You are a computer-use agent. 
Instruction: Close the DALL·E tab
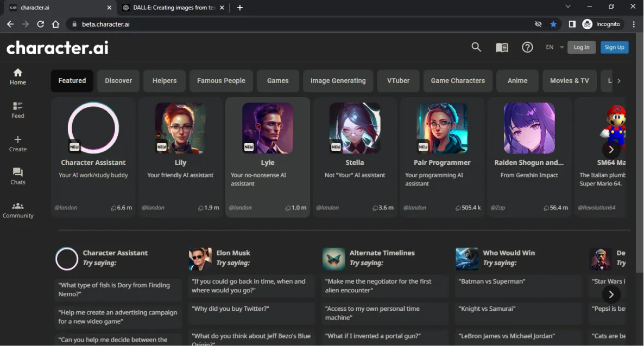click(222, 8)
